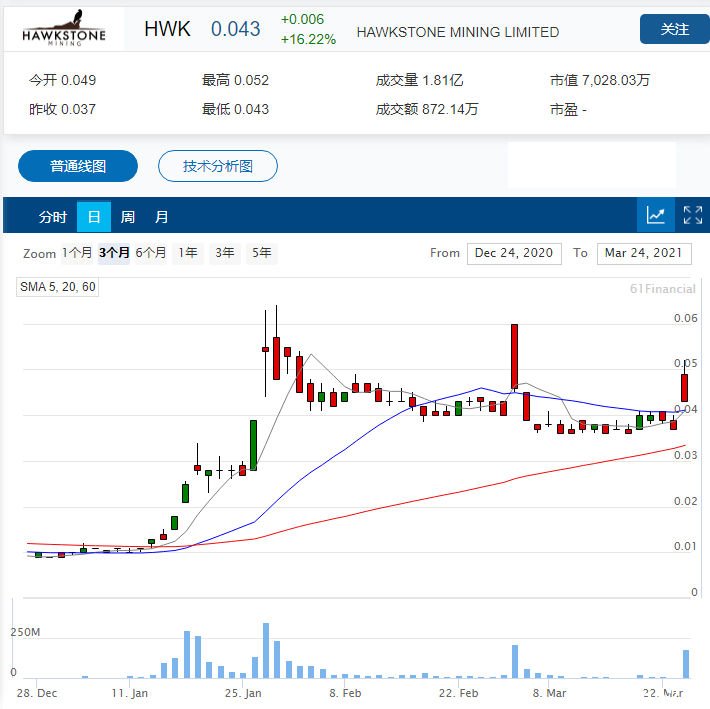Click the 市值 7,028.03万 value

600,80
